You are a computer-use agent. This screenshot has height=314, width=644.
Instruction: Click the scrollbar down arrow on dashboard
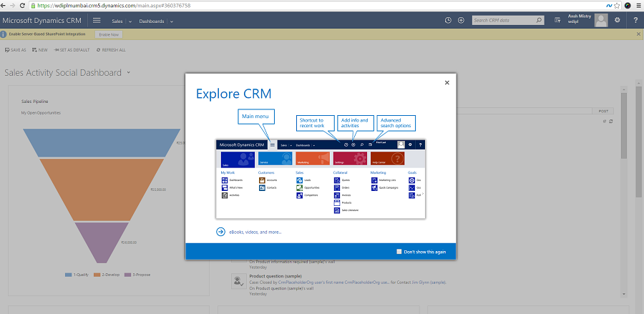[624, 293]
